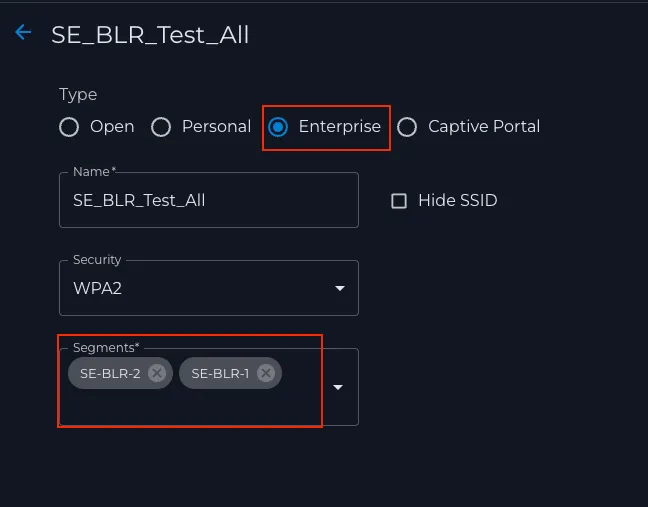Click the Segments field label
648x507 pixels.
click(x=106, y=348)
